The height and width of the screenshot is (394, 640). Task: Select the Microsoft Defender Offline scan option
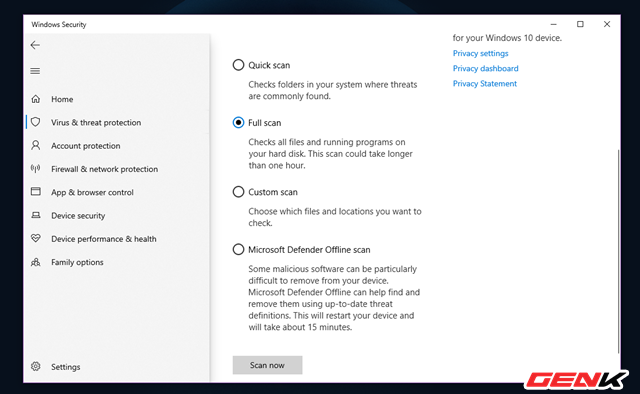(238, 249)
